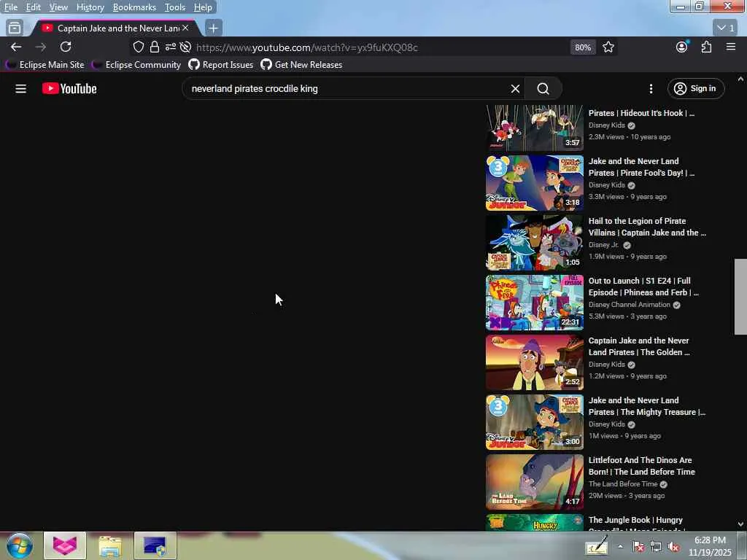Image resolution: width=747 pixels, height=560 pixels.
Task: Select the Captain Jake YouTube tab
Action: [115, 28]
